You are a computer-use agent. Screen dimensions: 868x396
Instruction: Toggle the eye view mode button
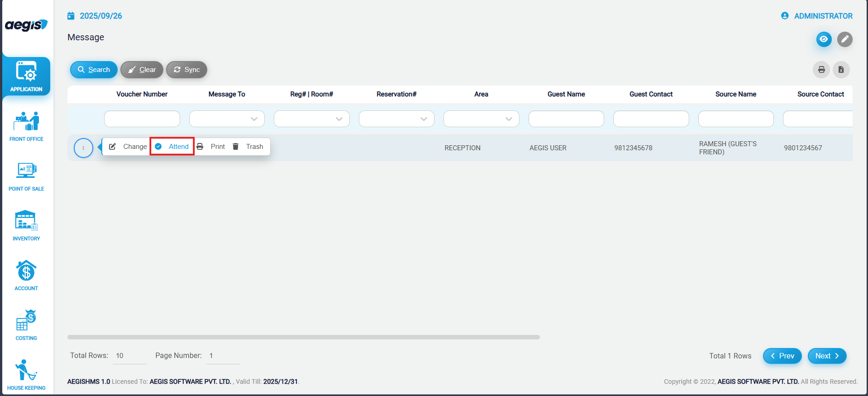pyautogui.click(x=824, y=39)
